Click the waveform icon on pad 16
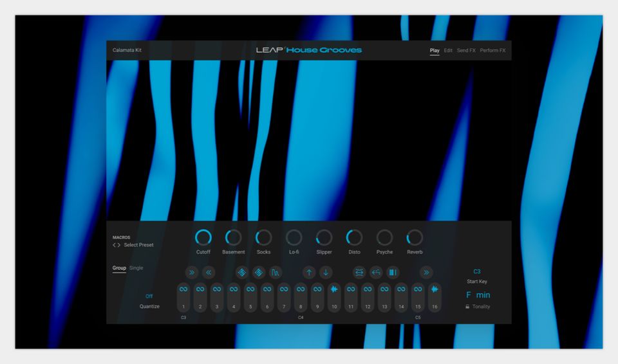This screenshot has height=364, width=618. (435, 290)
